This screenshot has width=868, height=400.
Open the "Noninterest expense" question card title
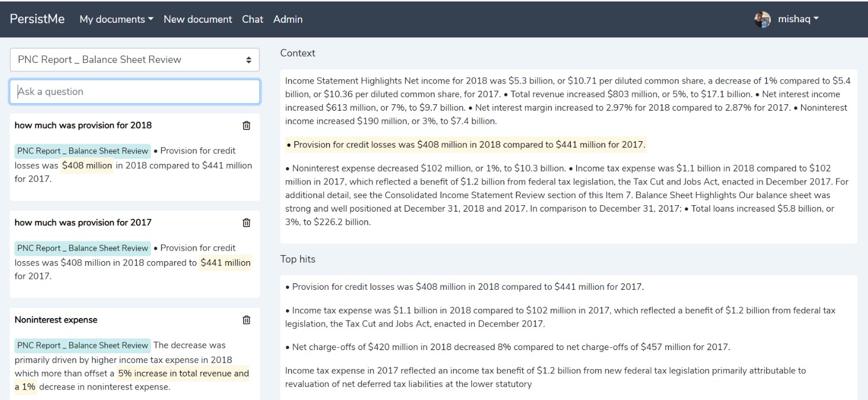pos(56,320)
